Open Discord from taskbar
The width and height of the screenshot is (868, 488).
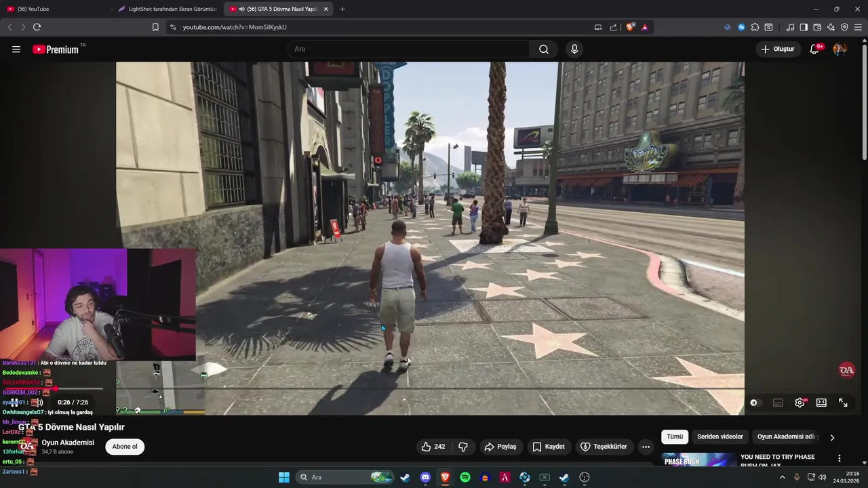tap(425, 477)
